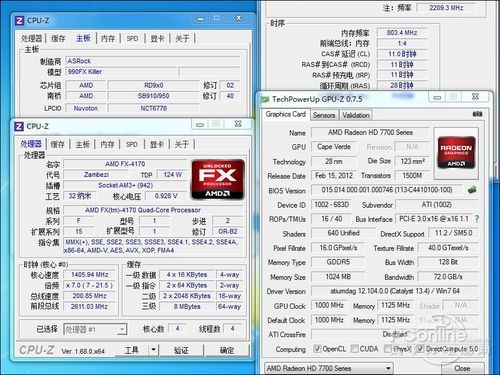Click the Zambezi code name value
Image resolution: width=500 pixels, height=375 pixels.
96,175
